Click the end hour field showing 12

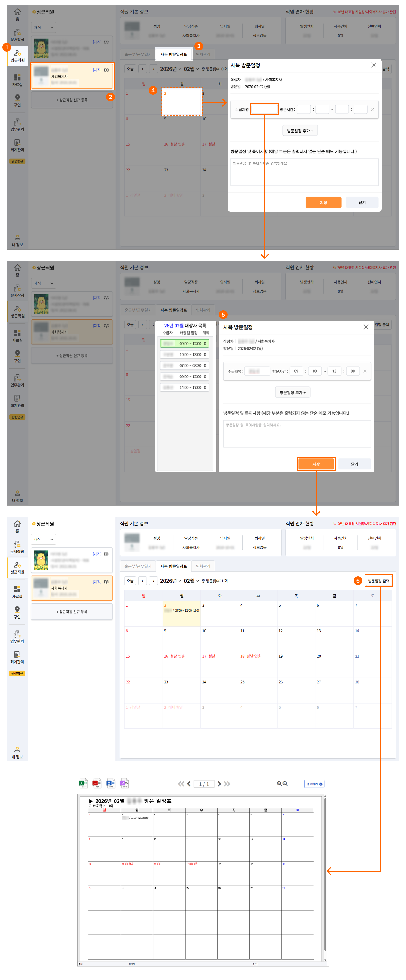(334, 371)
